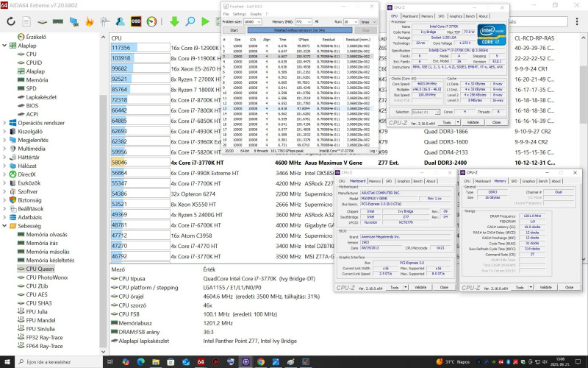This screenshot has height=368, width=588.
Task: Click Validate in CPU-Z Memory window
Action: click(x=545, y=287)
